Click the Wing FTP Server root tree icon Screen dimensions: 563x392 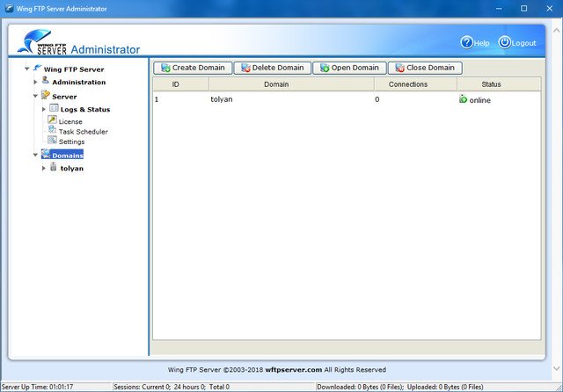(37, 68)
